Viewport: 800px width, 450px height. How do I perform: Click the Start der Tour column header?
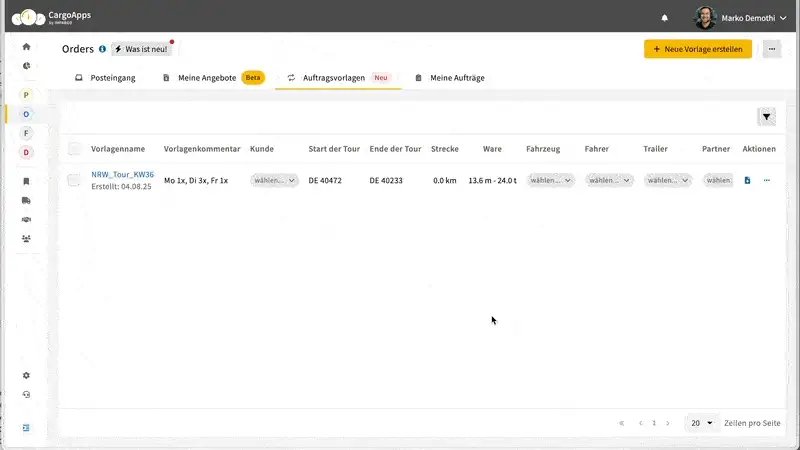click(x=334, y=148)
